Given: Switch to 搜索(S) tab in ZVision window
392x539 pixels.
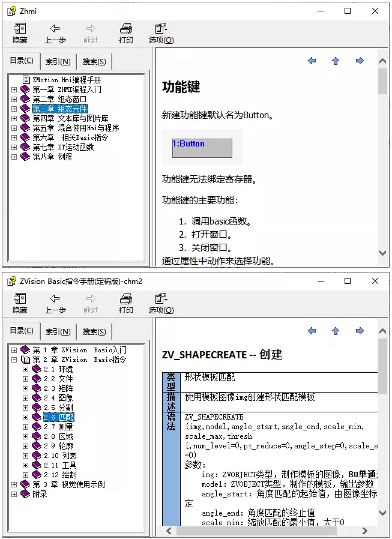Looking at the screenshot, I should click(x=94, y=332).
